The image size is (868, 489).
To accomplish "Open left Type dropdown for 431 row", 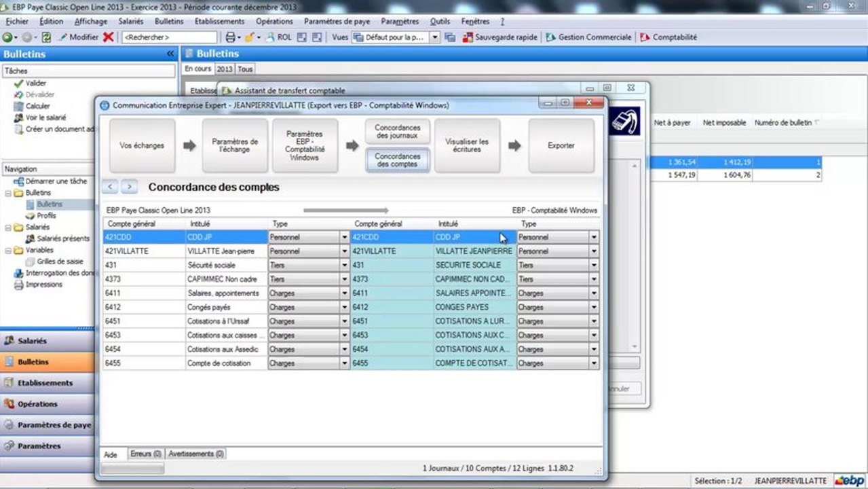I will coord(344,265).
